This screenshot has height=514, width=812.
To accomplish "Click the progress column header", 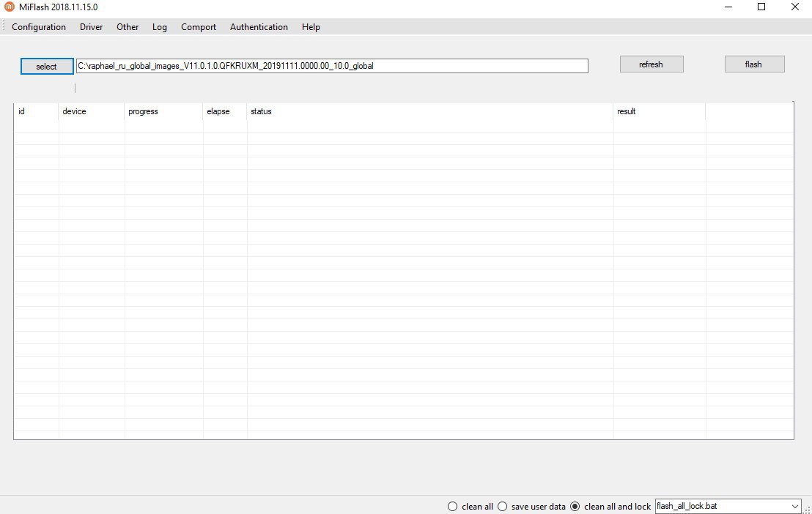I will coord(163,111).
